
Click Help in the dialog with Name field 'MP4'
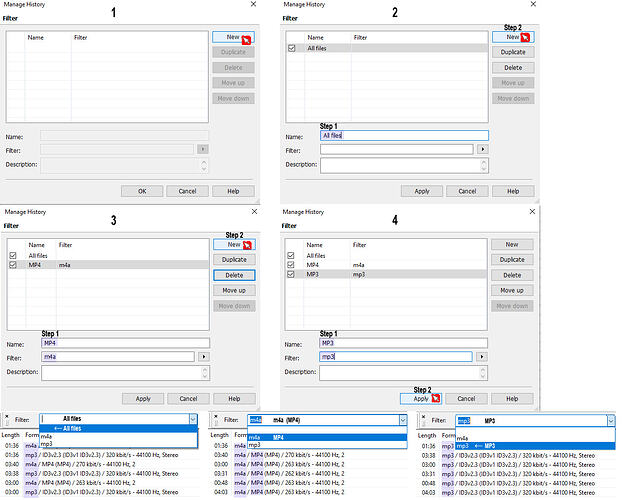pyautogui.click(x=234, y=398)
